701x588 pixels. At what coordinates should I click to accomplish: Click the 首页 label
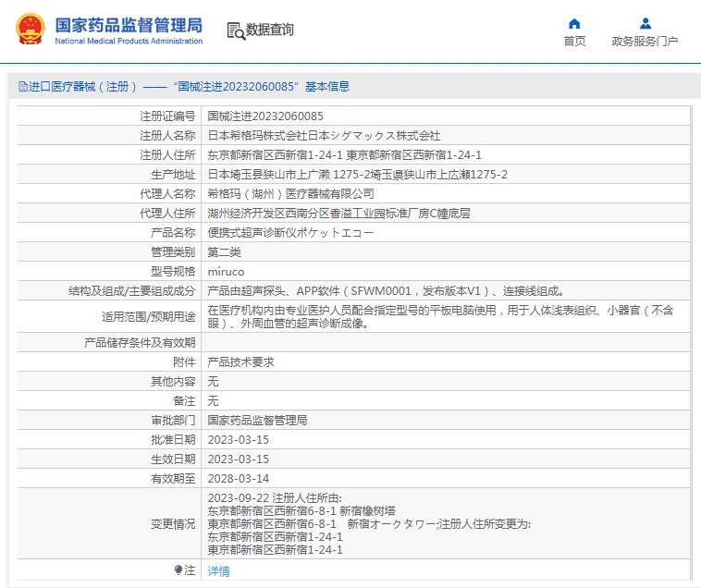574,41
